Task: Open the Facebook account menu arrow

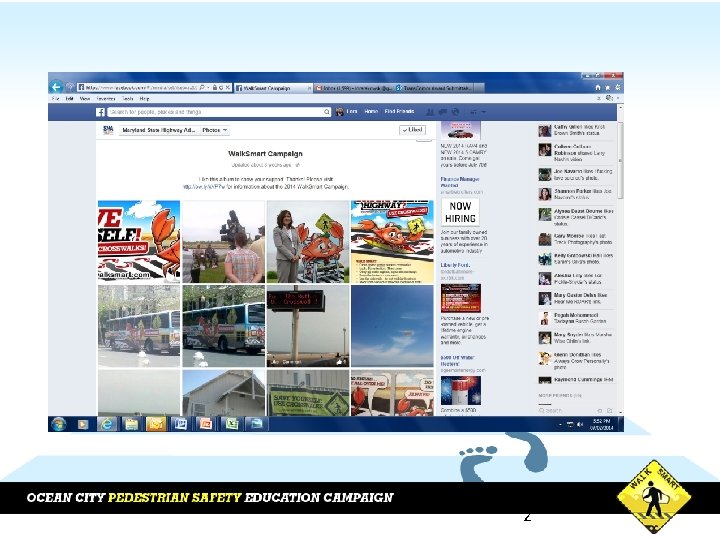Action: click(483, 112)
